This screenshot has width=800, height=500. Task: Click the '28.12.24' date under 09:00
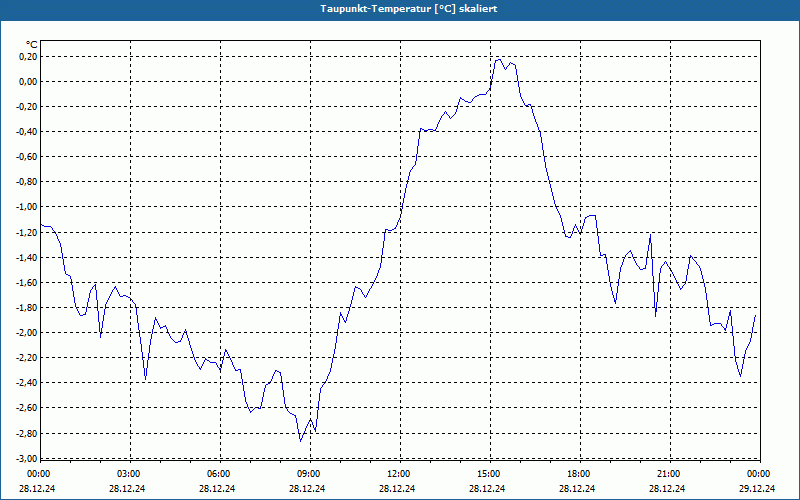[x=308, y=488]
